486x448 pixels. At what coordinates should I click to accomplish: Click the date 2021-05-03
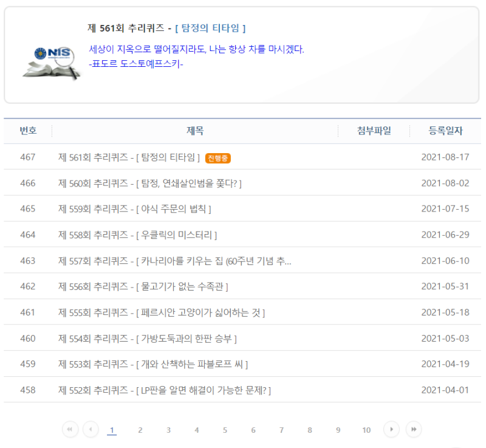coord(445,338)
